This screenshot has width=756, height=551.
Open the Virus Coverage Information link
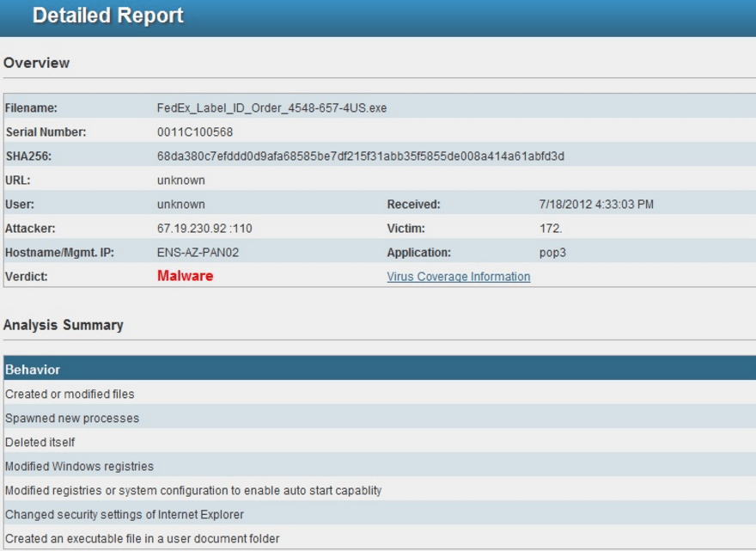tap(459, 277)
